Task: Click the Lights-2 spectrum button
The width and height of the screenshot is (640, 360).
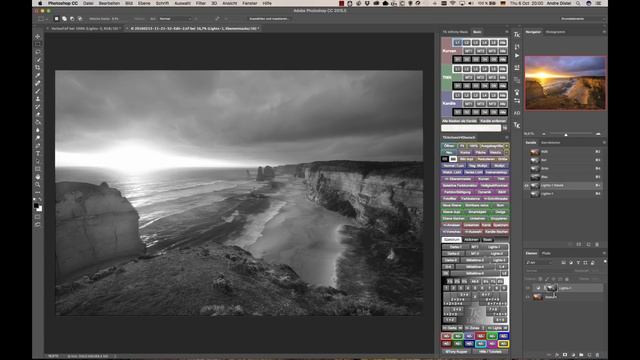Action: click(497, 253)
